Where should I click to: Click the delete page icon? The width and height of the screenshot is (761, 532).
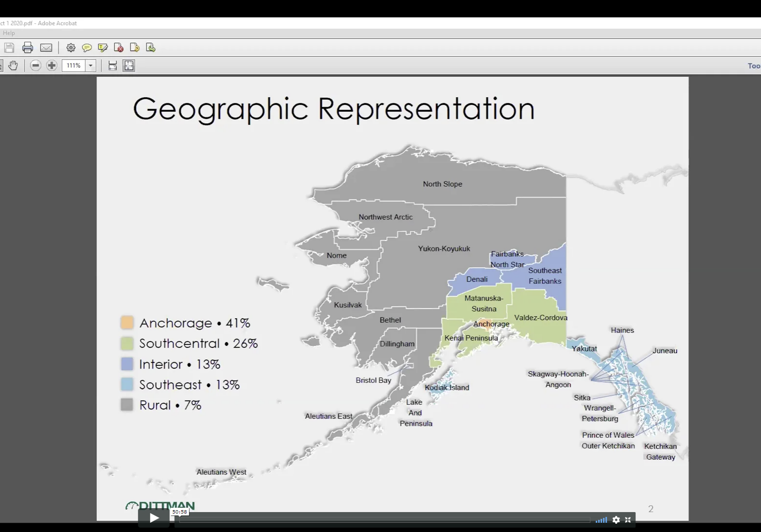[x=119, y=48]
